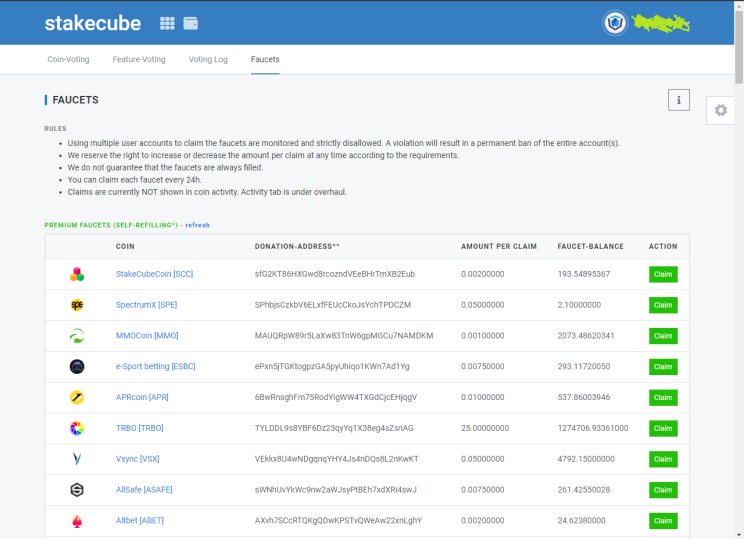Claim the Vsync faucet
Image resolution: width=744 pixels, height=539 pixels.
coord(663,459)
